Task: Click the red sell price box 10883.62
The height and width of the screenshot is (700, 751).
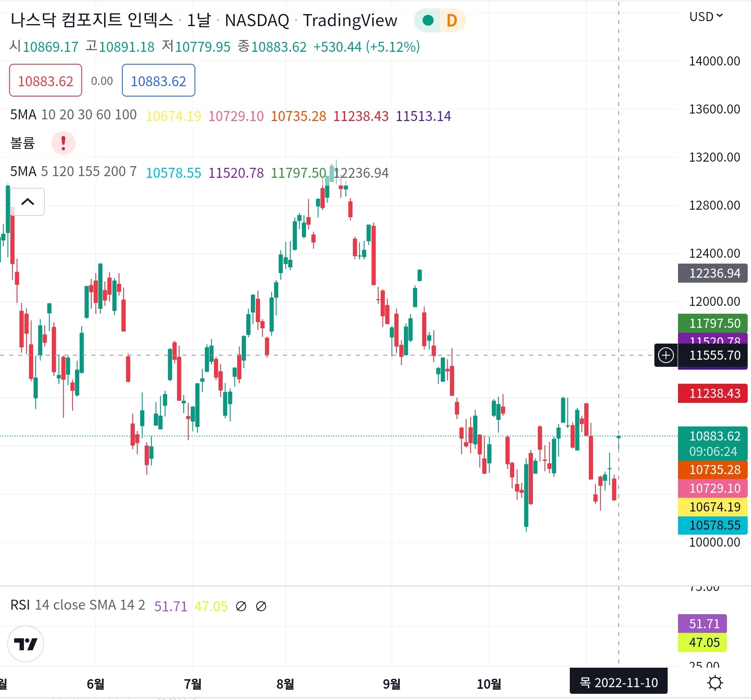Action: [46, 80]
